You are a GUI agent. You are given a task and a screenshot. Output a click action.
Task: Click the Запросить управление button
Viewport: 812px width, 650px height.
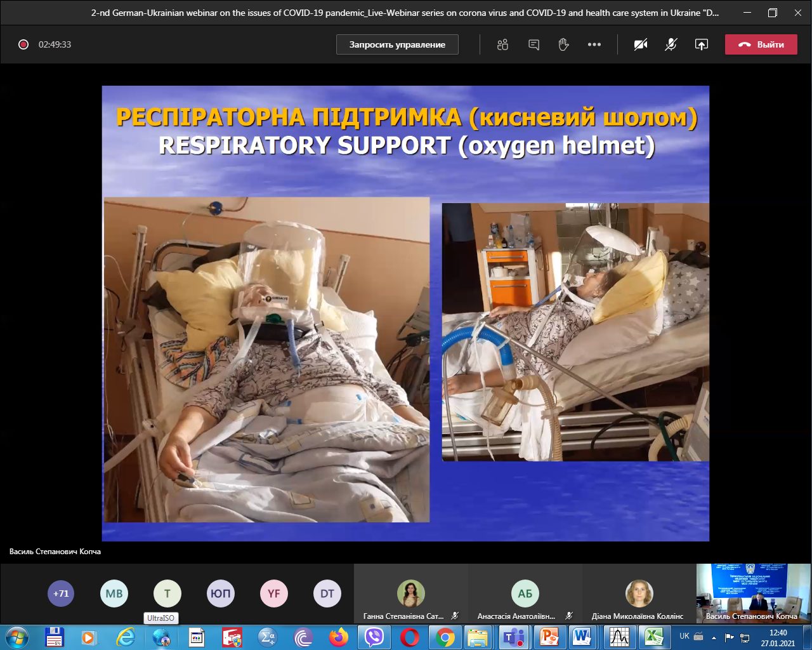[397, 44]
